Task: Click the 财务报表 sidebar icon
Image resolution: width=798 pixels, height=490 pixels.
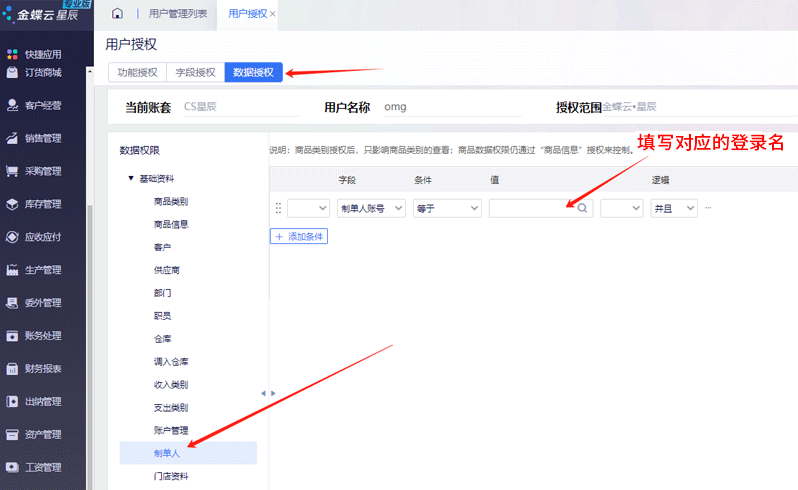Action: click(12, 368)
